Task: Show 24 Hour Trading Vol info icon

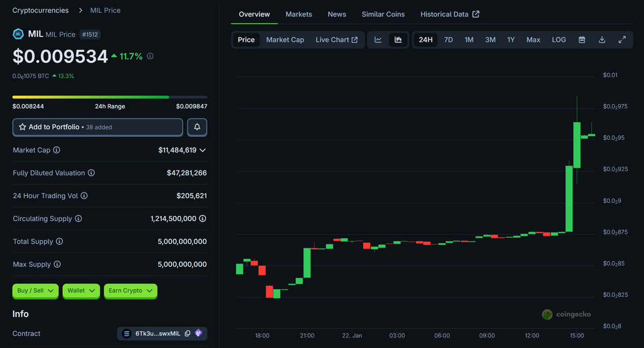Action: pyautogui.click(x=84, y=196)
